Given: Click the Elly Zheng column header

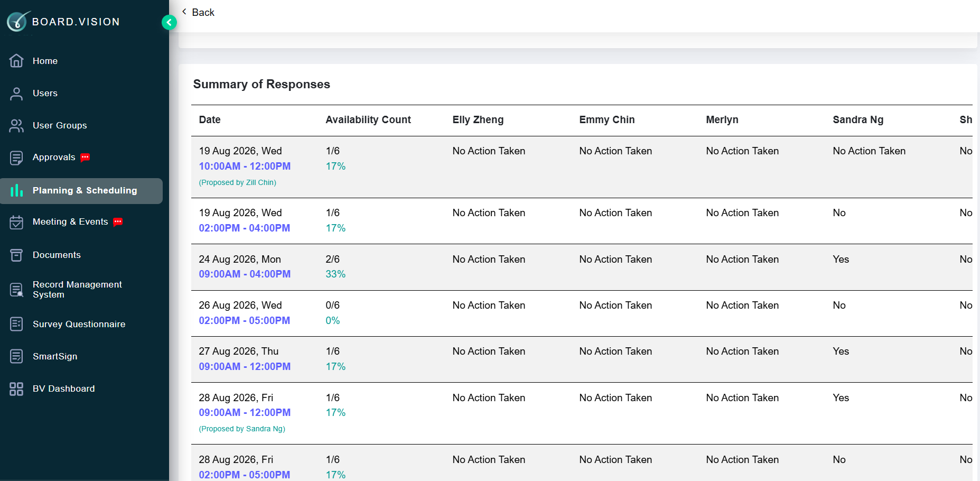Looking at the screenshot, I should click(478, 120).
